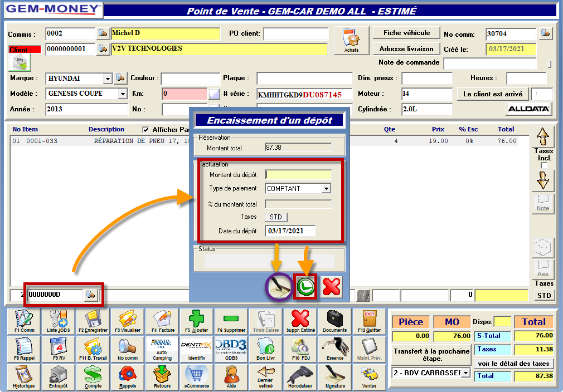Expand the Marque HYUNDAI dropdown
The height and width of the screenshot is (392, 563).
(108, 79)
